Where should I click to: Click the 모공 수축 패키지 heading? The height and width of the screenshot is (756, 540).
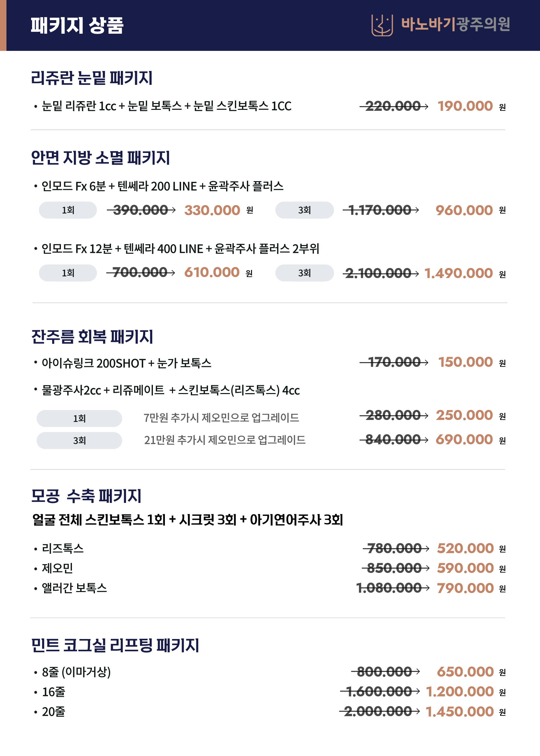86,496
